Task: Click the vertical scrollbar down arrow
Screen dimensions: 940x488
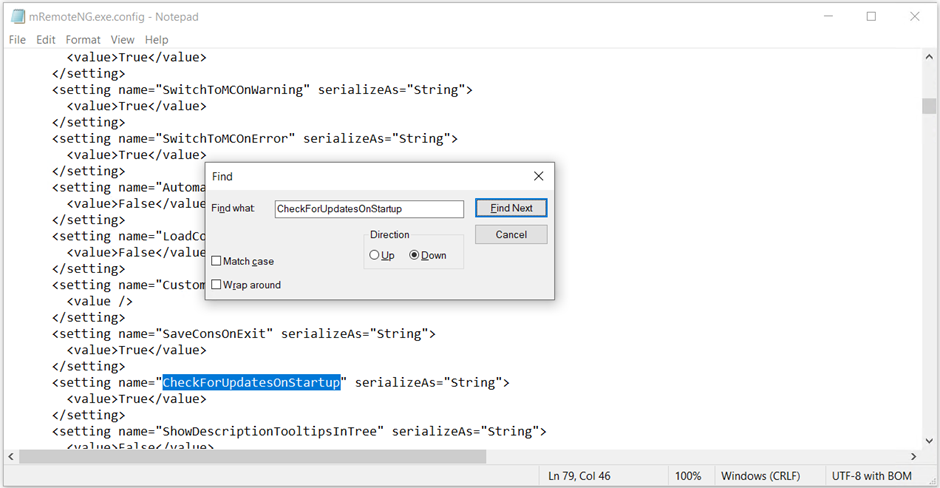Action: point(929,441)
